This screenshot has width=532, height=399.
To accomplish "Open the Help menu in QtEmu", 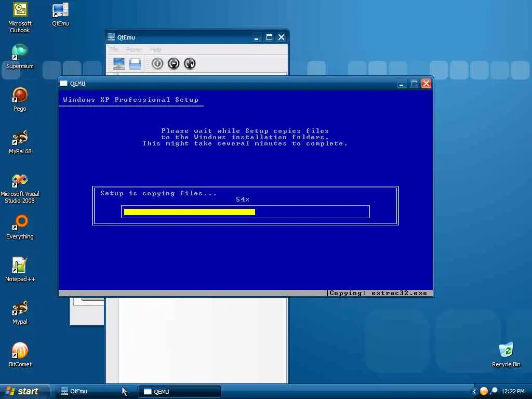I will [x=156, y=49].
